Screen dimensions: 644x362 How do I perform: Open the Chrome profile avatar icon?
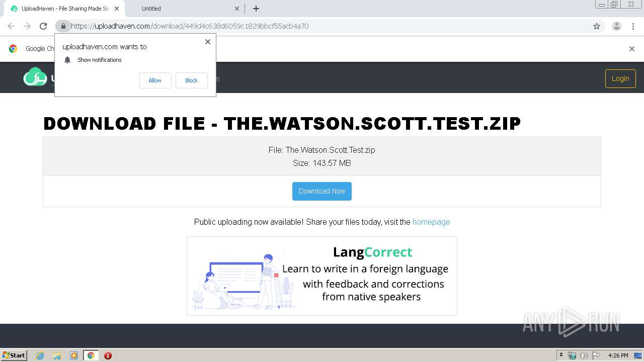pyautogui.click(x=617, y=26)
